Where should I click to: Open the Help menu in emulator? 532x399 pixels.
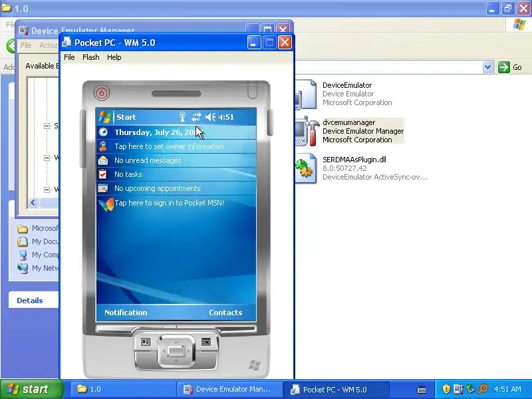(114, 57)
